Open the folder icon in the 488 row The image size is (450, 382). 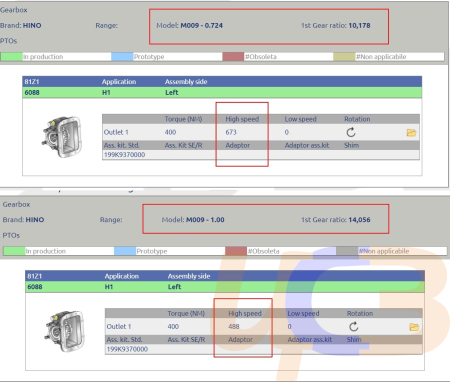coord(414,327)
